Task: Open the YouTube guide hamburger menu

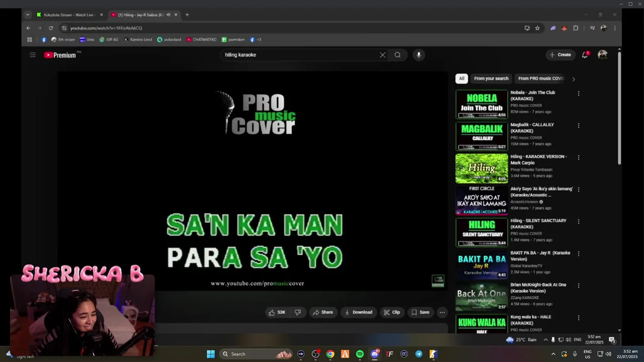Action: pos(33,55)
